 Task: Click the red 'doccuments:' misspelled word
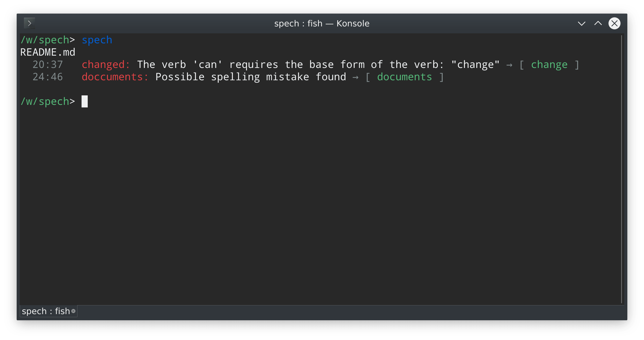tap(115, 77)
